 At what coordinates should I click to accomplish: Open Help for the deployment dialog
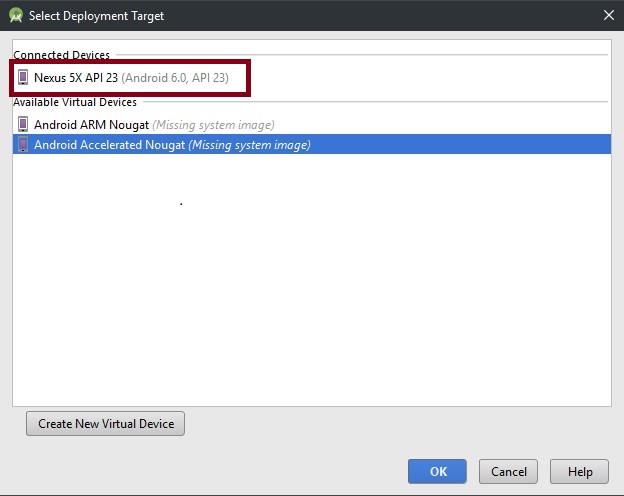click(x=579, y=471)
